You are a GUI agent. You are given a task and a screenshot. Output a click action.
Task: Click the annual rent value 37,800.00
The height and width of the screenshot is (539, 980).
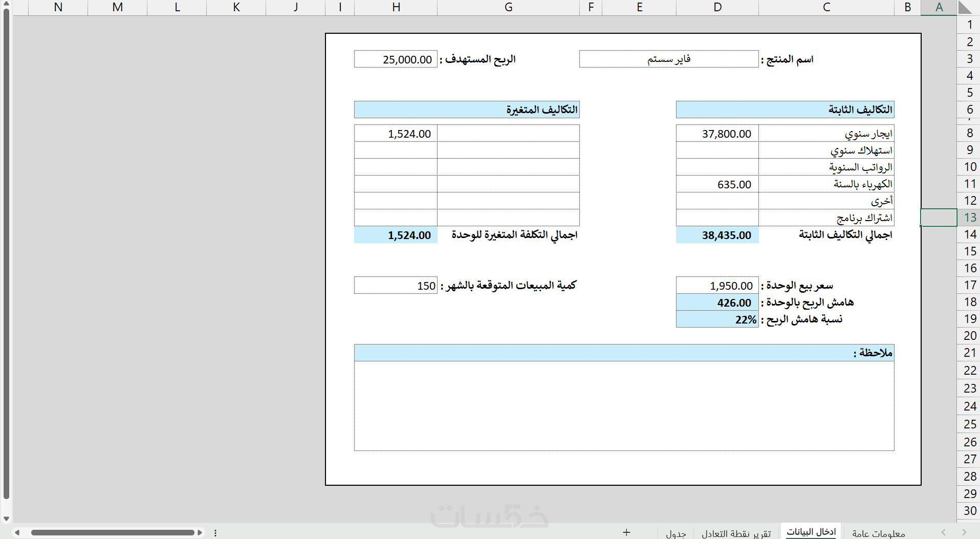(717, 133)
